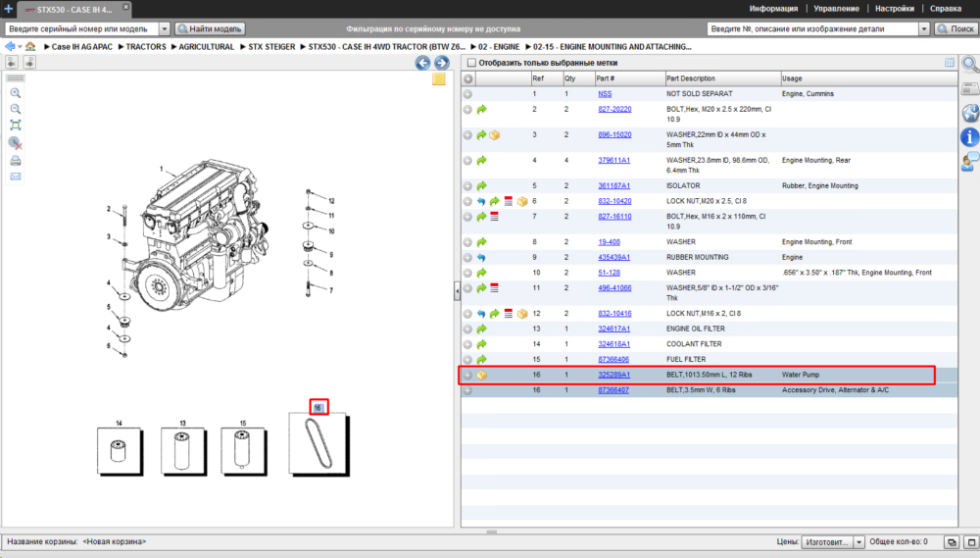
Task: Open history dropdown next to back arrow
Action: (20, 47)
